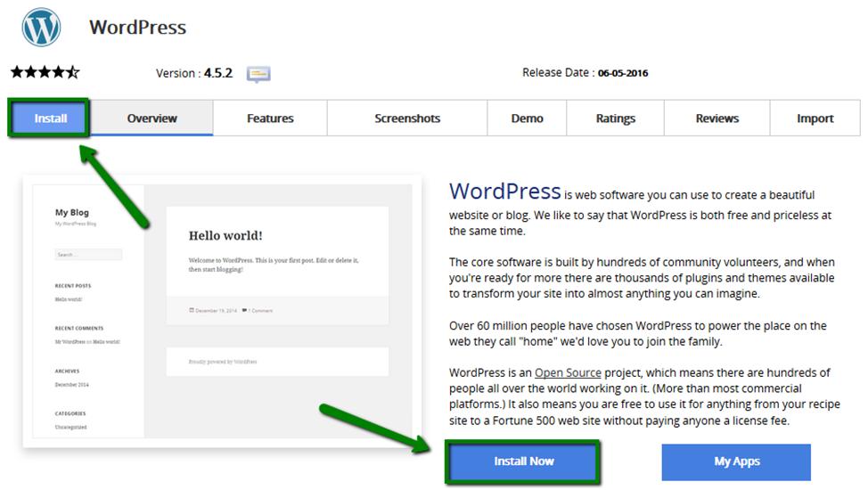This screenshot has width=868, height=490.
Task: Click 'Over 60 million people' paragraph
Action: tap(638, 333)
